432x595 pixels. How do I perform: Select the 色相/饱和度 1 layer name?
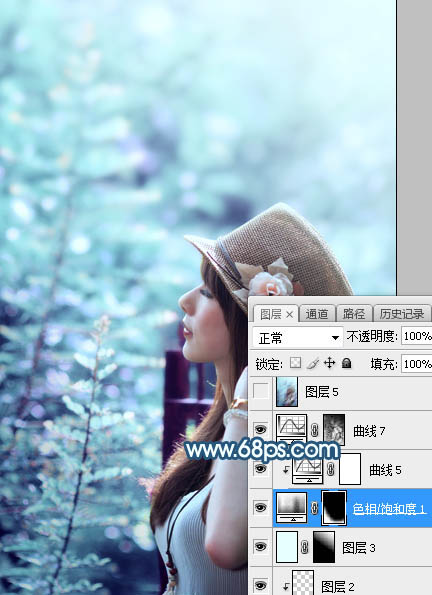tap(389, 508)
